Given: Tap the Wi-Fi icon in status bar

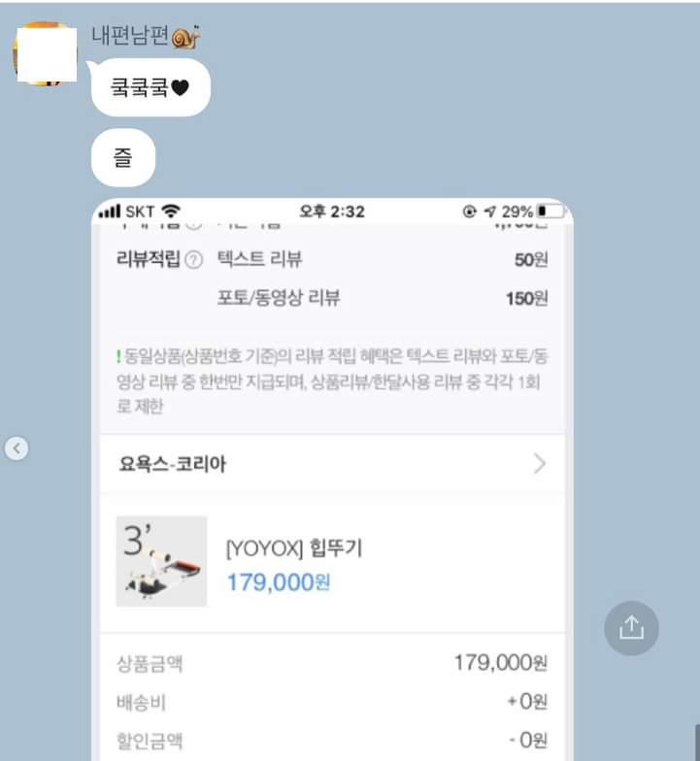Looking at the screenshot, I should click(171, 212).
